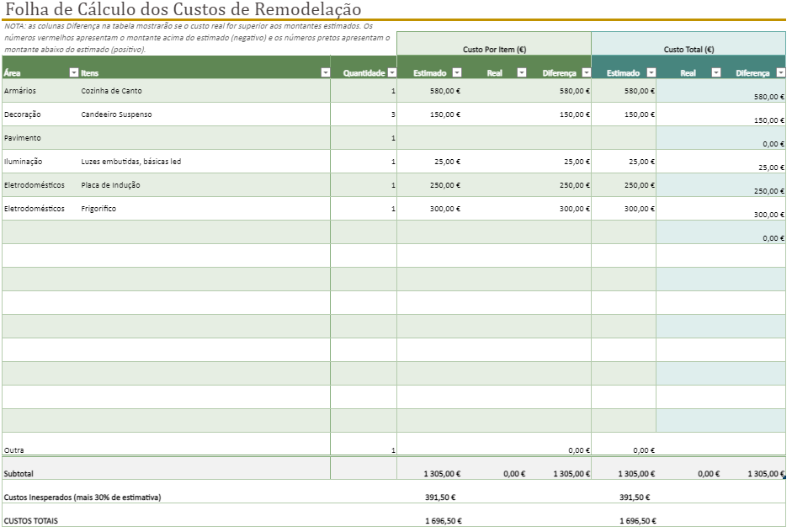The image size is (792, 532).
Task: Select per-item Real subtotal '0,00 €'
Action: click(514, 474)
